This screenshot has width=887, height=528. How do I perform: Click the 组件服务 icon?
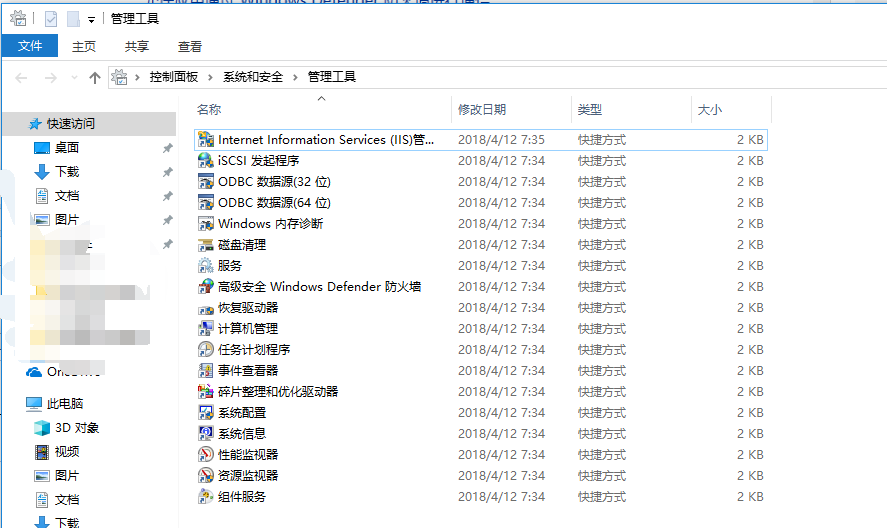(206, 497)
